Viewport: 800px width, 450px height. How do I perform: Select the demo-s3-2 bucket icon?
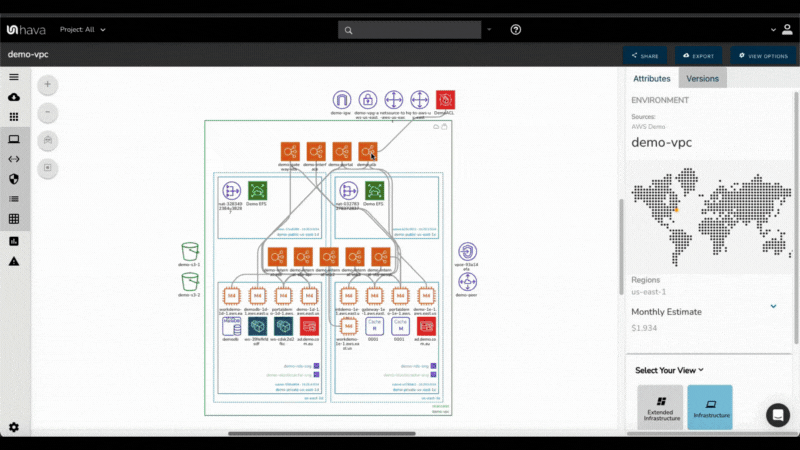pos(190,282)
